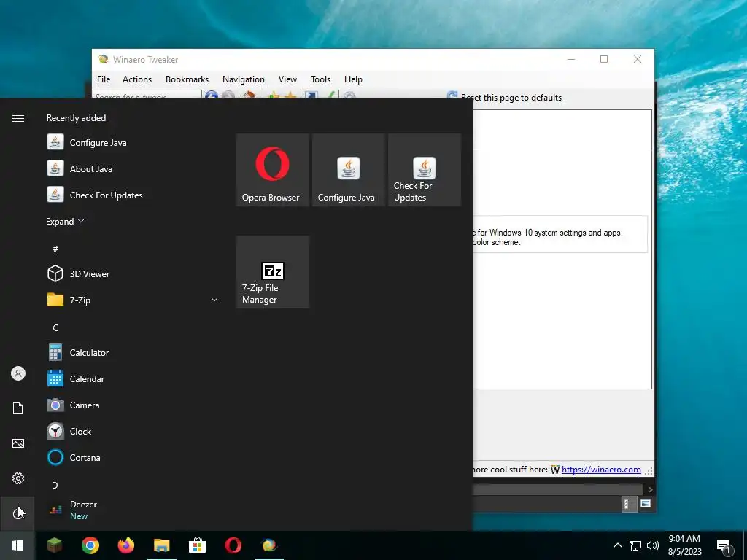This screenshot has height=560, width=747.
Task: Expand the Recently added list
Action: click(65, 222)
